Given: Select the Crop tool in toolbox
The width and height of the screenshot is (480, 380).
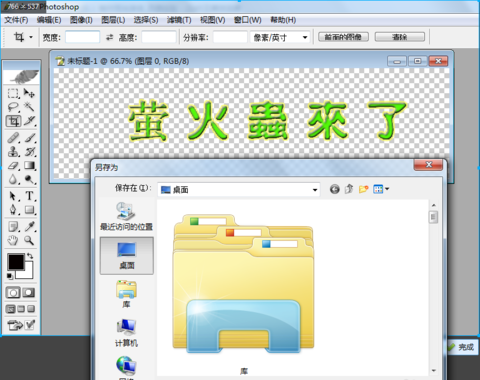Looking at the screenshot, I should 13,121.
